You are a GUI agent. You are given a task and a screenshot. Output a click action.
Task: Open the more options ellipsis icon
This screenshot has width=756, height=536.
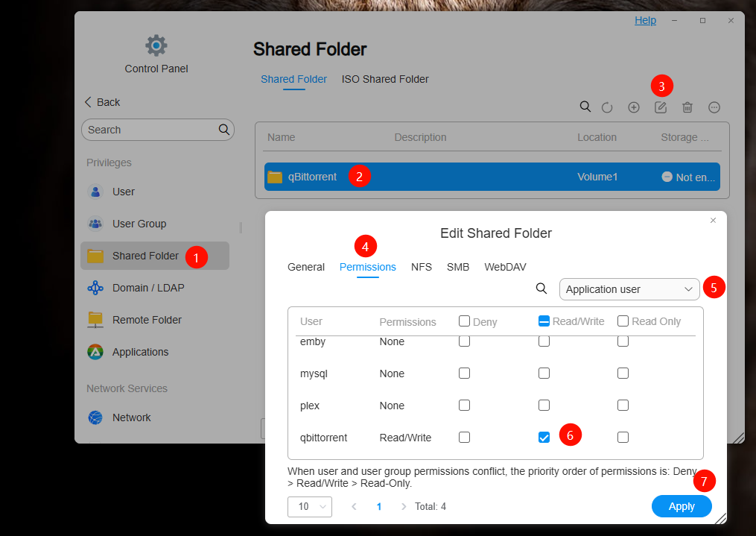[x=714, y=107]
